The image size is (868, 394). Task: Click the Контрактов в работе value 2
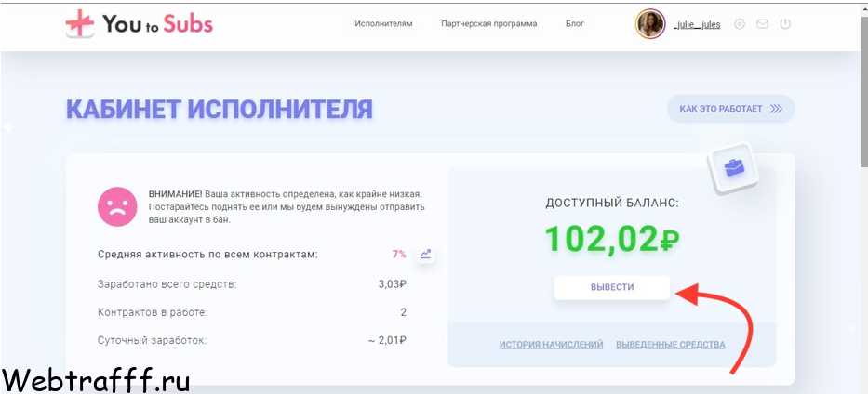(x=404, y=312)
